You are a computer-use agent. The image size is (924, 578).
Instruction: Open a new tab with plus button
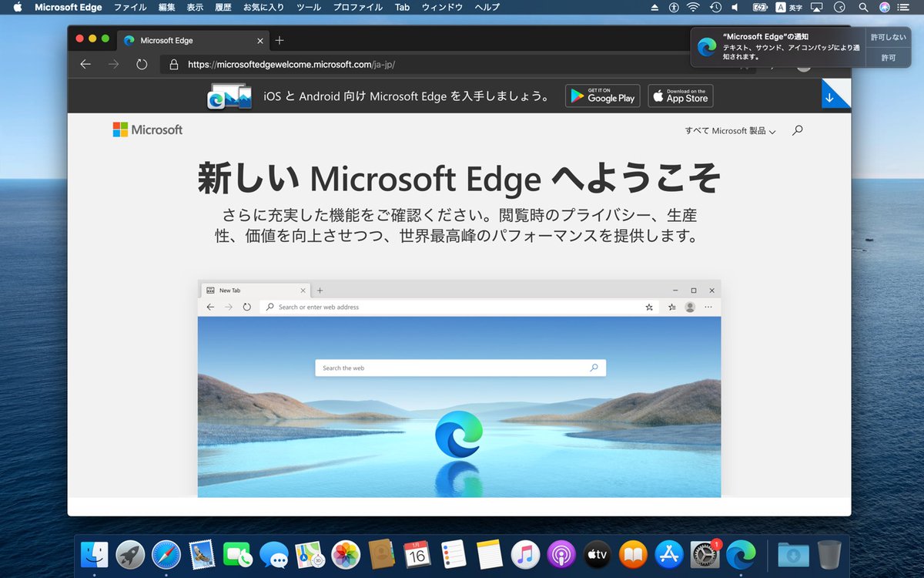coord(280,40)
